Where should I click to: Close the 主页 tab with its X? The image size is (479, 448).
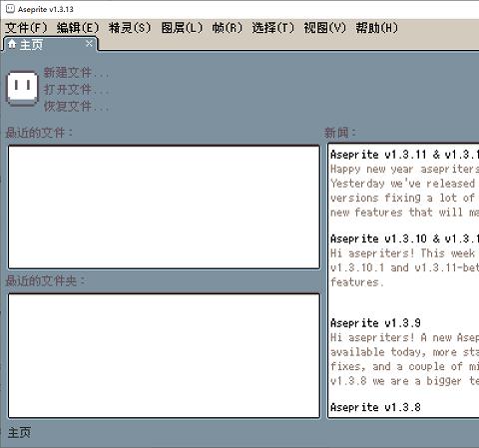pyautogui.click(x=89, y=43)
